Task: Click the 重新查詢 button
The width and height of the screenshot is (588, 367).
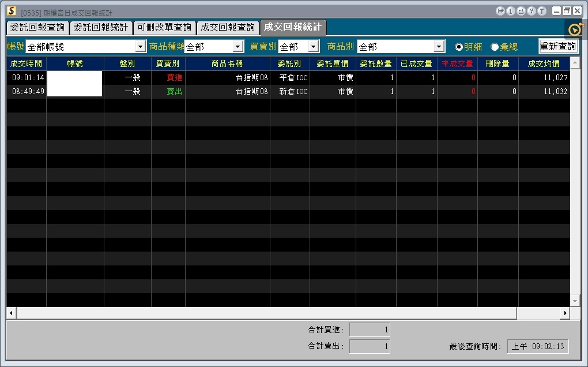Action: coord(558,46)
